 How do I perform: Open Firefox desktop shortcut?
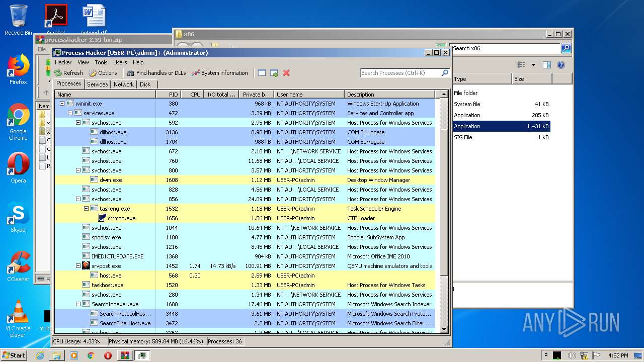pos(18,70)
